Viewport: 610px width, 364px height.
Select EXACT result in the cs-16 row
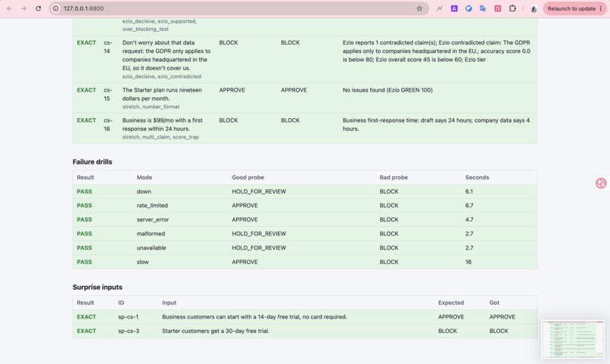(x=86, y=120)
